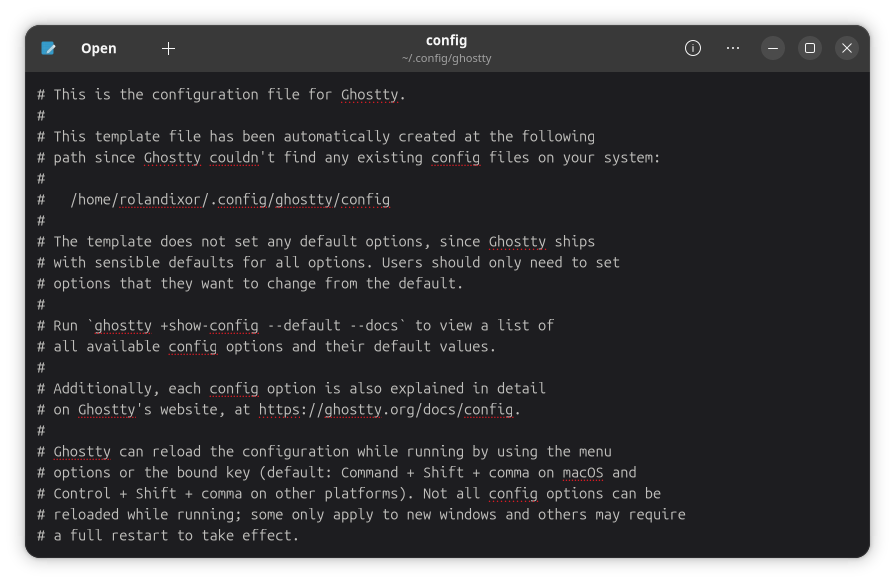
Task: Click the circled info symbol in the header
Action: click(x=692, y=48)
